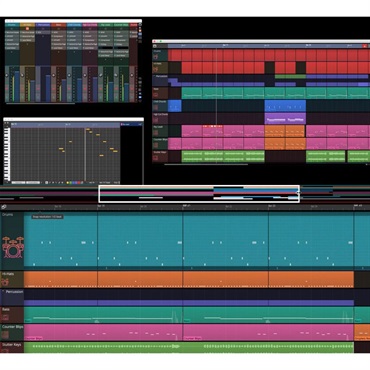Click the pan knob on the Drums mixer channel
The height and width of the screenshot is (370, 370).
6,75
